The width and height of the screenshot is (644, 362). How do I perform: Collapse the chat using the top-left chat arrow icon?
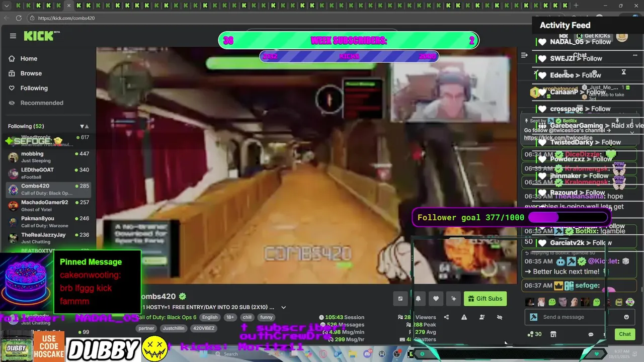pyautogui.click(x=524, y=55)
